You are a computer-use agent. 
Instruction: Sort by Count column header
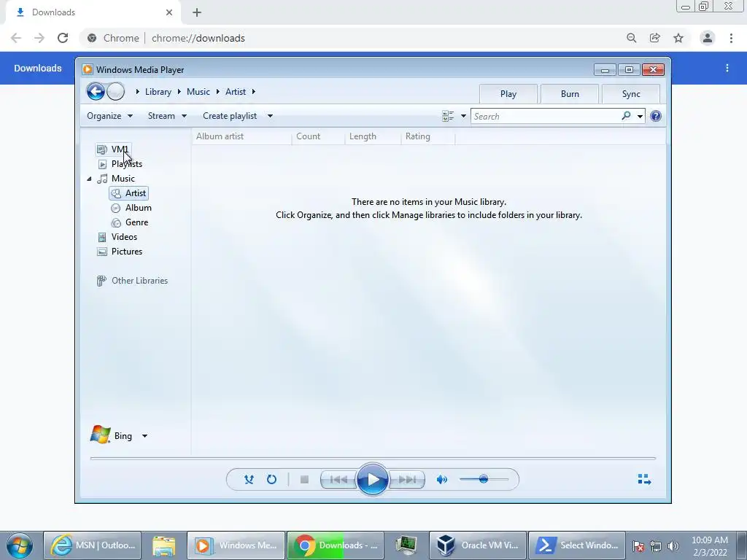click(x=318, y=136)
